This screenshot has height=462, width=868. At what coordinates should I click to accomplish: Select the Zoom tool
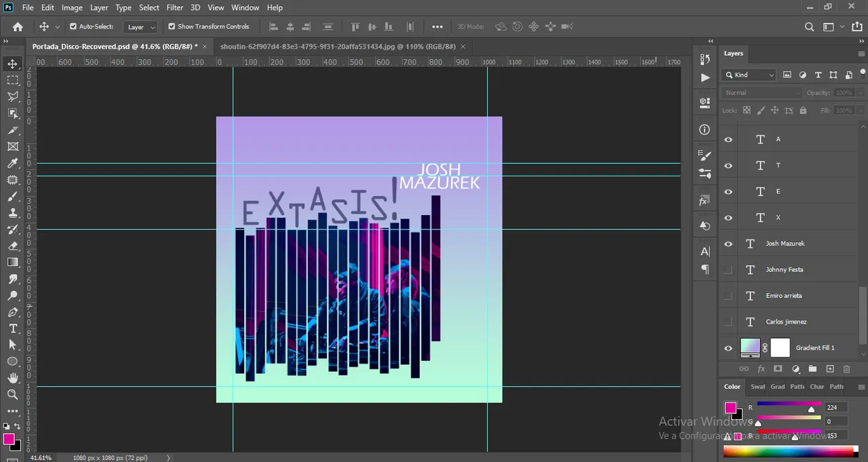(x=13, y=394)
